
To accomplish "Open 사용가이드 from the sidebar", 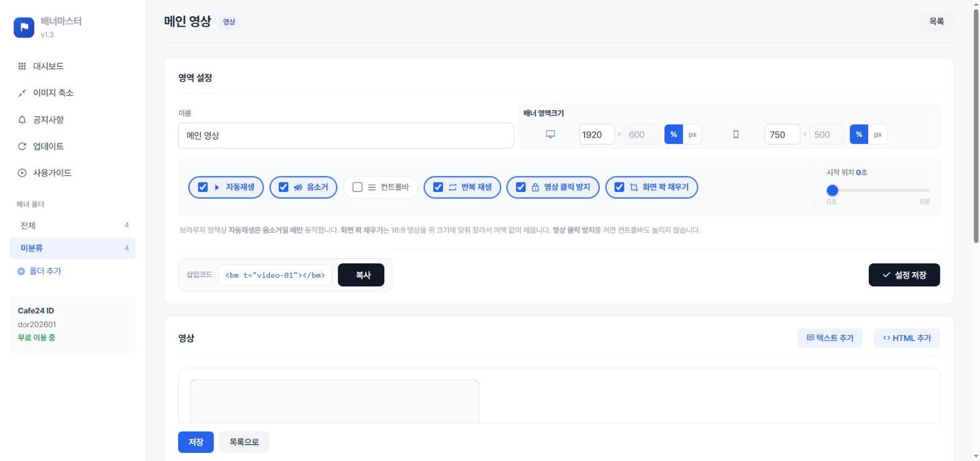I will click(x=72, y=173).
